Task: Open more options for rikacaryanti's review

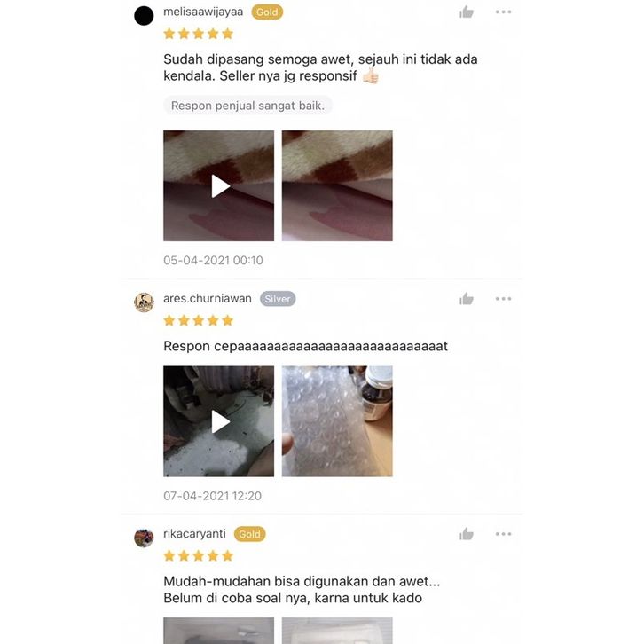Action: pyautogui.click(x=503, y=534)
